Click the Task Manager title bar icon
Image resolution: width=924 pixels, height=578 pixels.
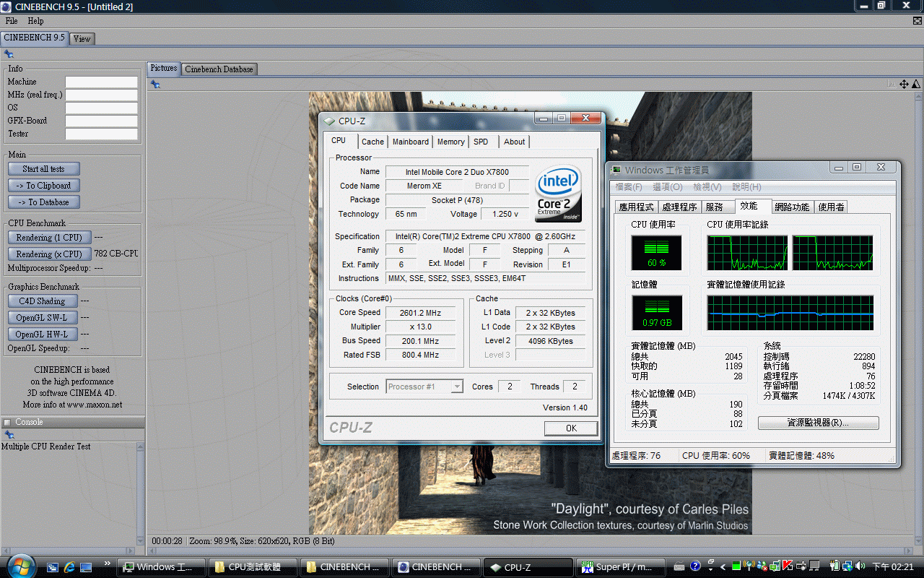point(616,170)
